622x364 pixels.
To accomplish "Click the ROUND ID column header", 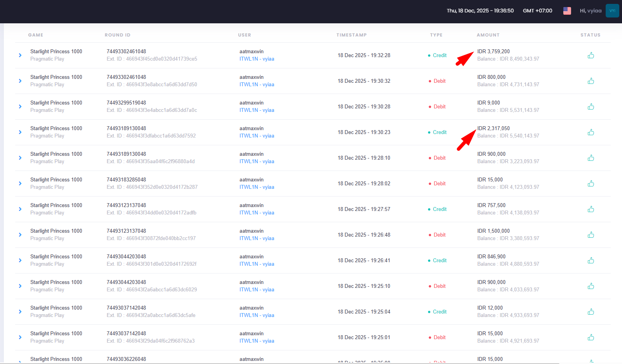I will [117, 35].
